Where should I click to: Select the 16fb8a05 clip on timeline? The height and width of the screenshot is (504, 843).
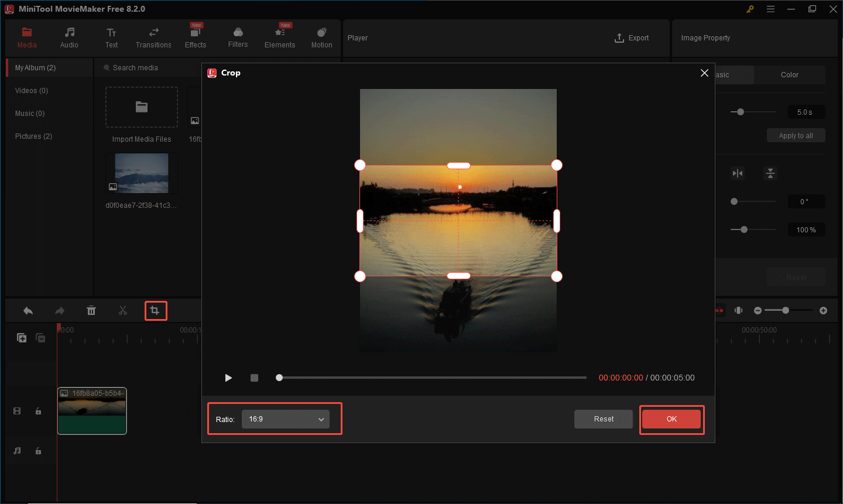(92, 411)
